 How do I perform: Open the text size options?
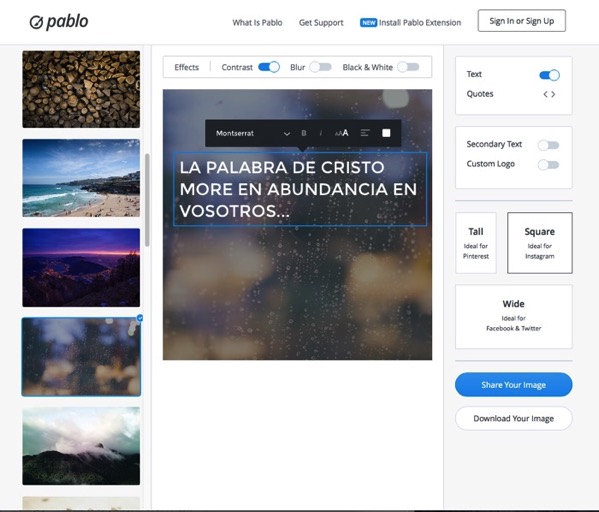342,133
